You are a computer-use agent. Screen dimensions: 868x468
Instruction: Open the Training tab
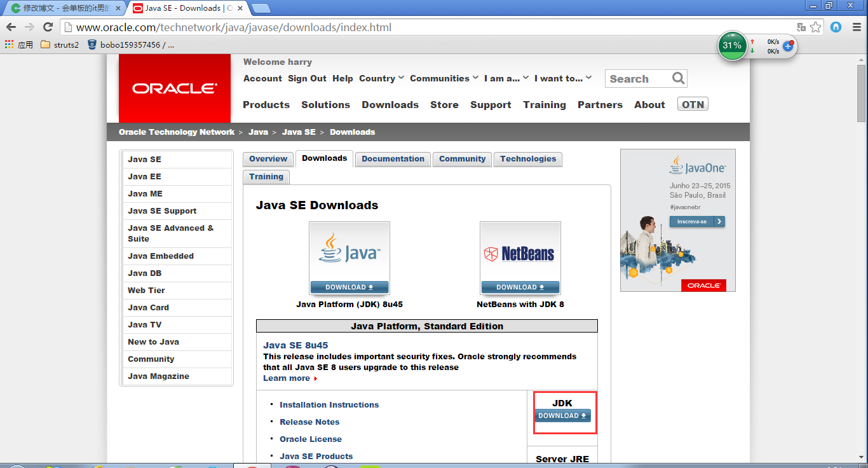click(x=266, y=177)
